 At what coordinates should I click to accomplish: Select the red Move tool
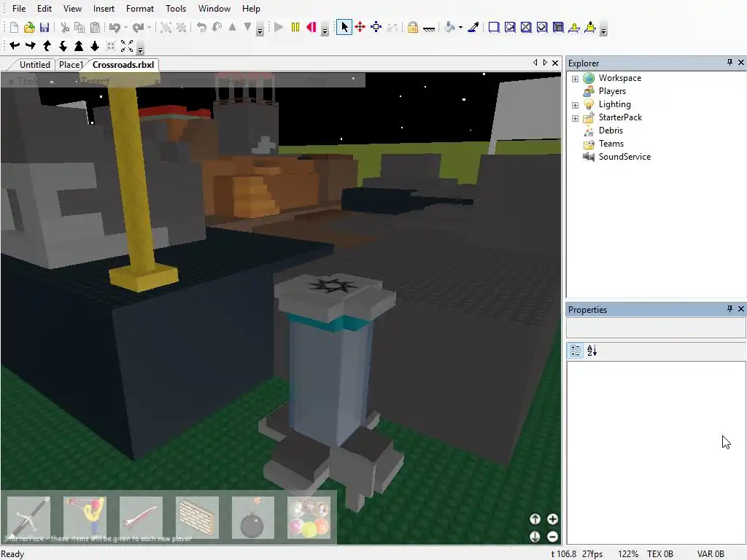[360, 28]
